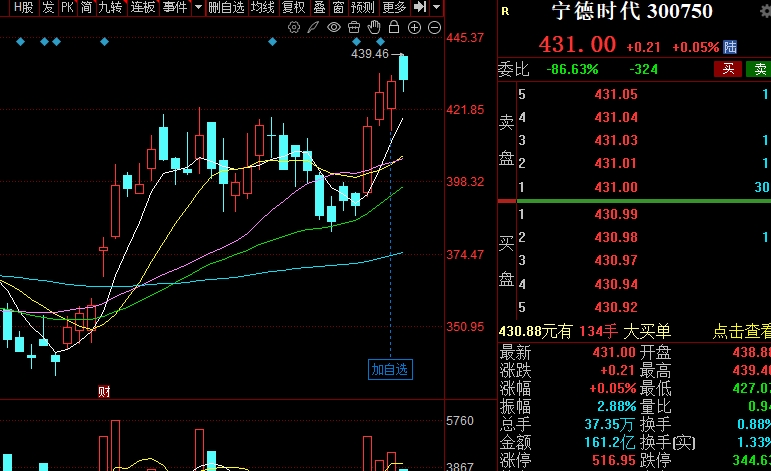771x471 pixels.
Task: Open the toolbox icon above the chart
Action: 354,28
